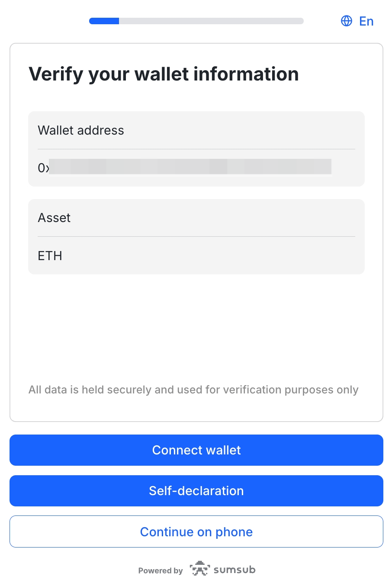Click the data security disclaimer text
This screenshot has width=392, height=583.
[193, 390]
